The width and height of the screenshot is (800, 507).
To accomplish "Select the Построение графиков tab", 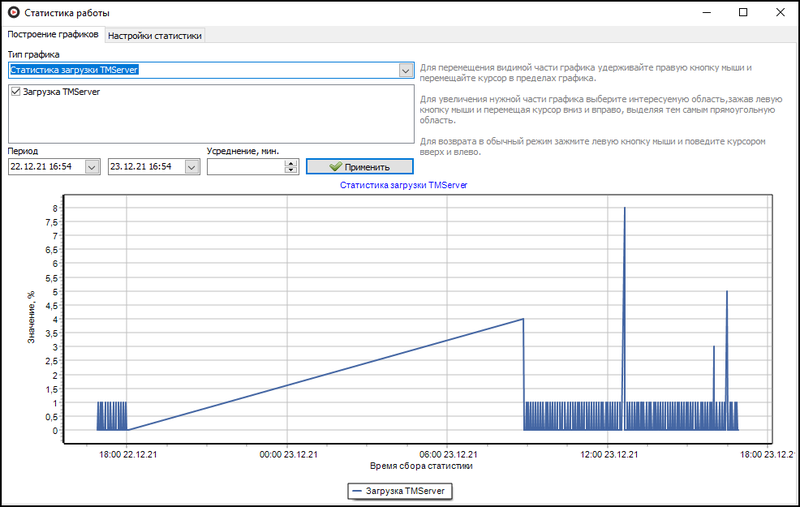I will (53, 35).
